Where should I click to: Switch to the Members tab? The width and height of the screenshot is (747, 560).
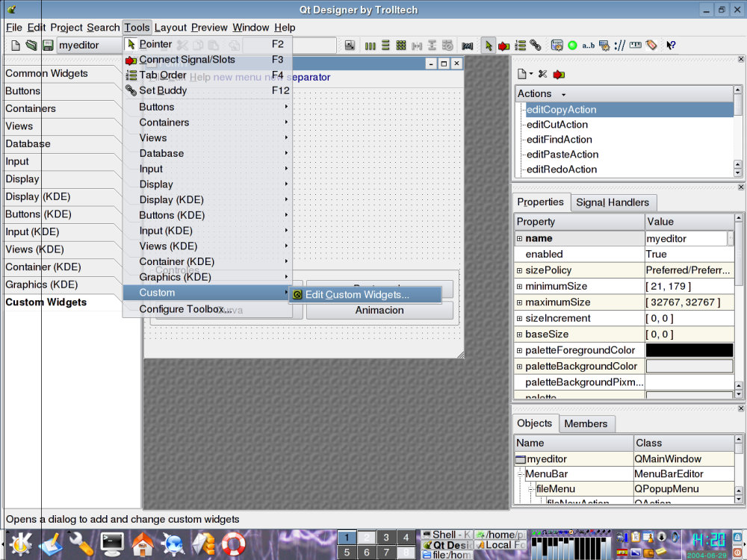(x=586, y=424)
